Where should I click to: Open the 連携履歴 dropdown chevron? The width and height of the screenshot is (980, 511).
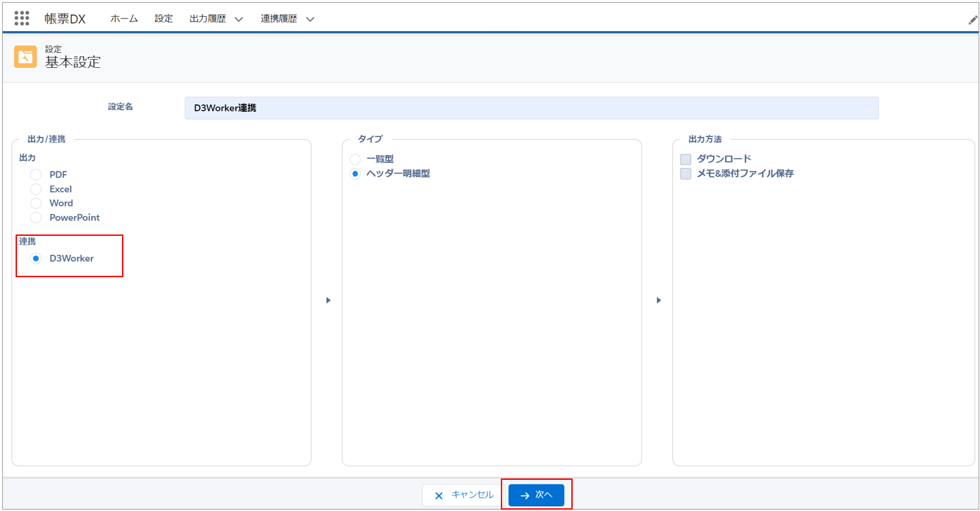[x=310, y=19]
